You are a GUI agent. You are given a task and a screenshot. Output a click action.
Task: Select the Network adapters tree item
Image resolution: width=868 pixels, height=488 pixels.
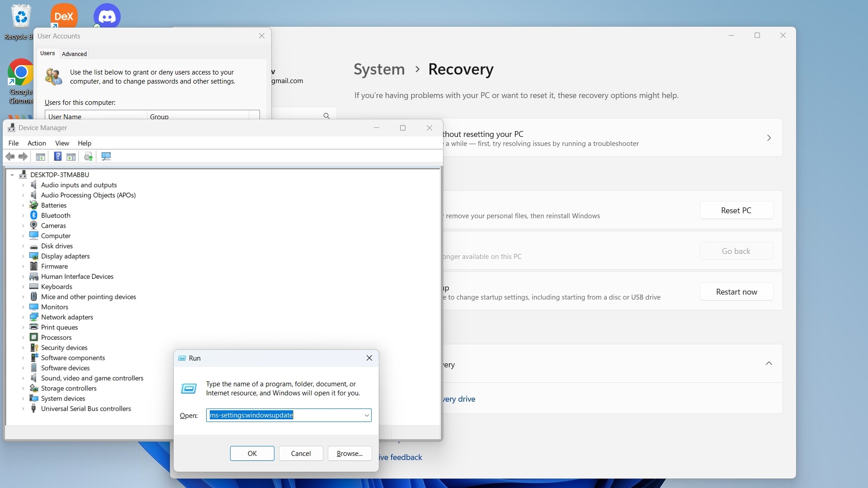[67, 317]
